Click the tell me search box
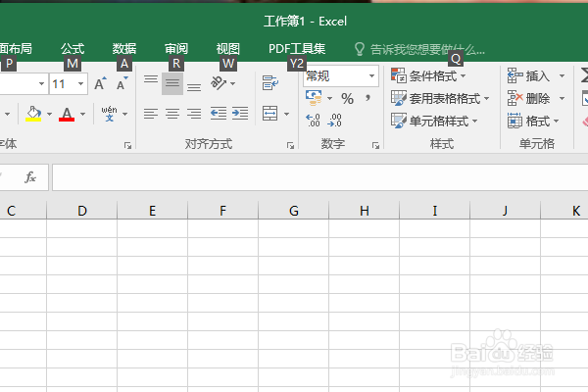The height and width of the screenshot is (392, 588). pyautogui.click(x=420, y=49)
